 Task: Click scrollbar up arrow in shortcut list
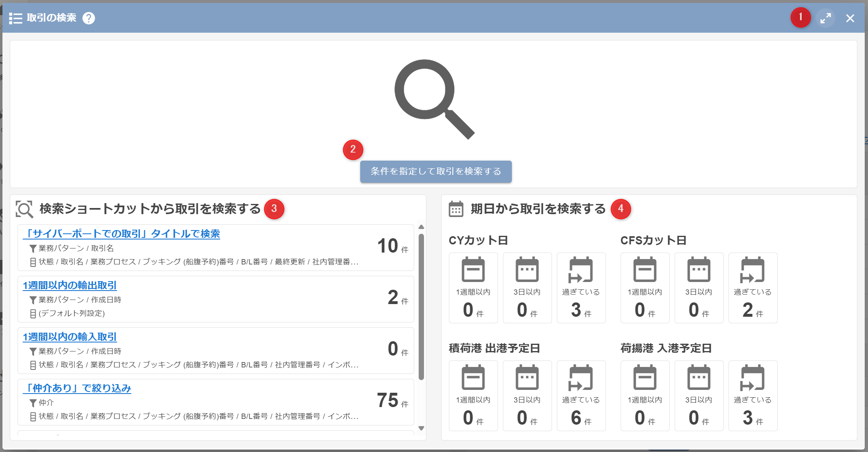coord(421,227)
